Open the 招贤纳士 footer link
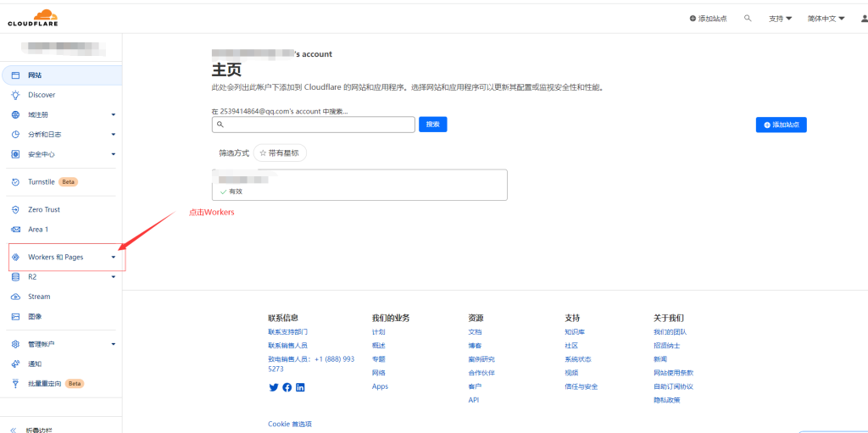868x433 pixels. [x=666, y=346]
